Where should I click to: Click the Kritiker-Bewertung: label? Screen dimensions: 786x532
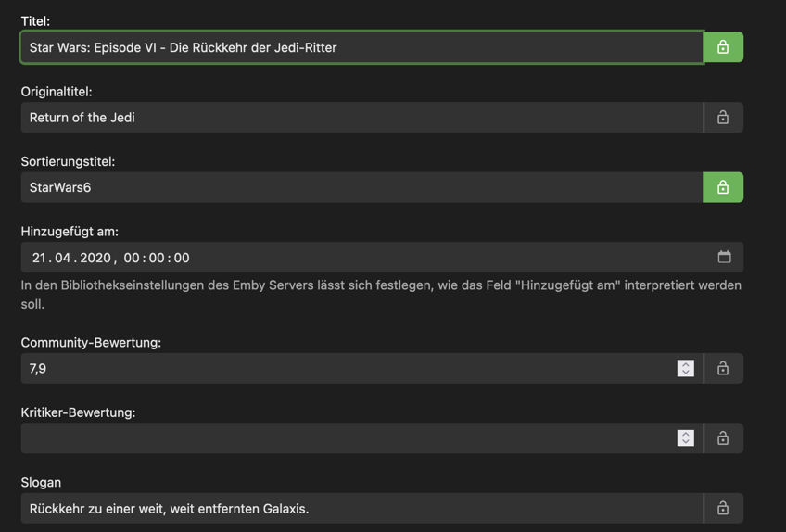coord(78,412)
